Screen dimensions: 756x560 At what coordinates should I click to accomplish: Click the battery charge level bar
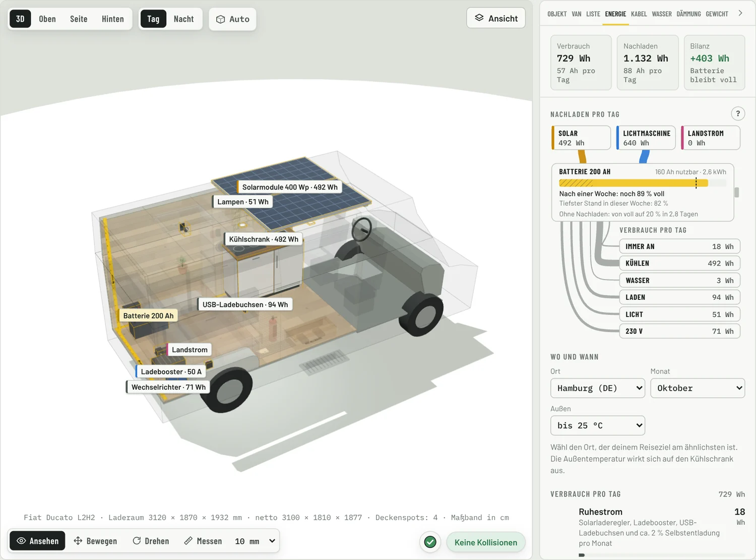[643, 183]
